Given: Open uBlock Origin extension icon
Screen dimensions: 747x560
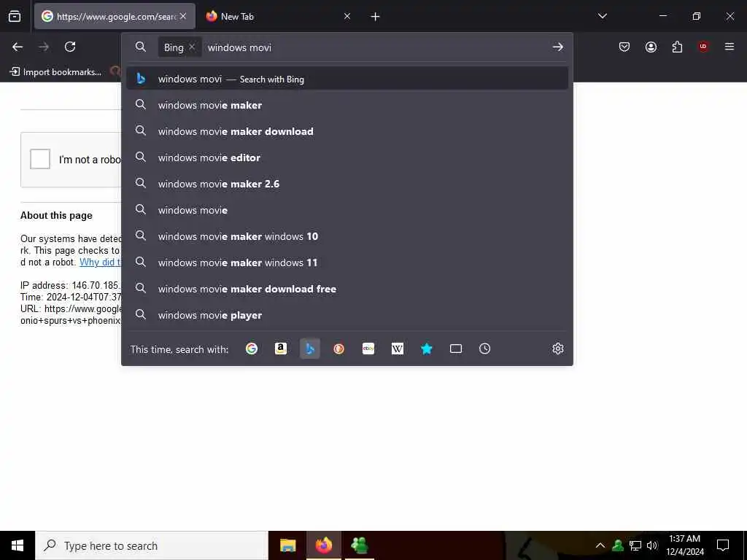Looking at the screenshot, I should click(703, 47).
